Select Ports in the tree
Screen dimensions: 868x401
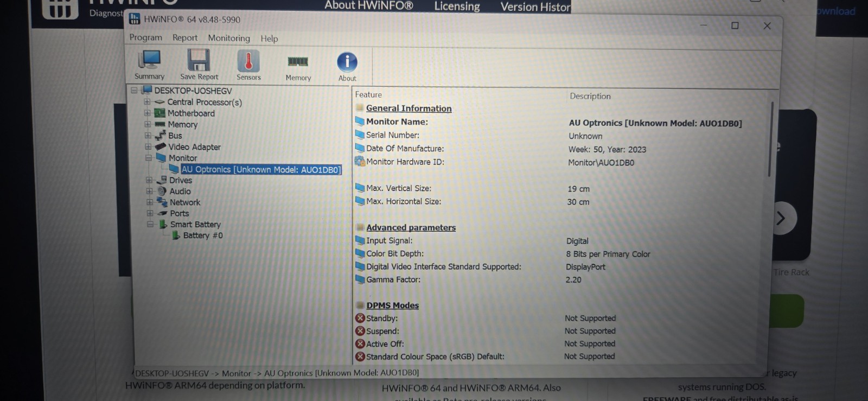point(180,213)
